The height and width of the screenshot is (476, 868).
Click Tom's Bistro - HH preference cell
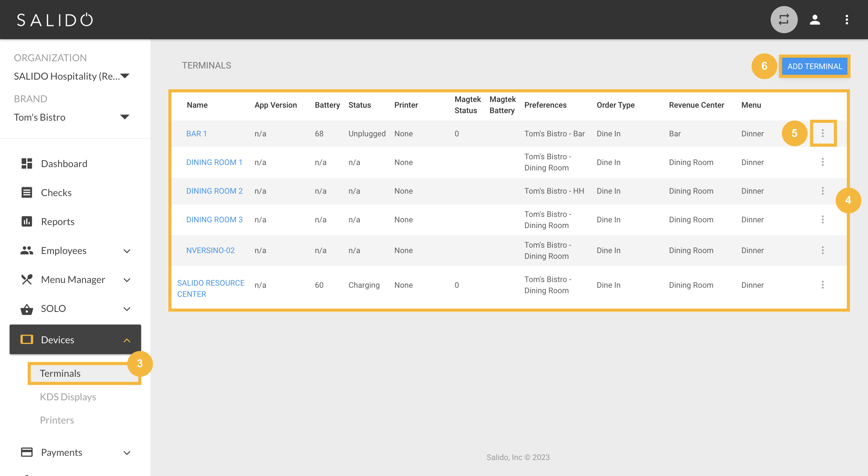coord(554,191)
